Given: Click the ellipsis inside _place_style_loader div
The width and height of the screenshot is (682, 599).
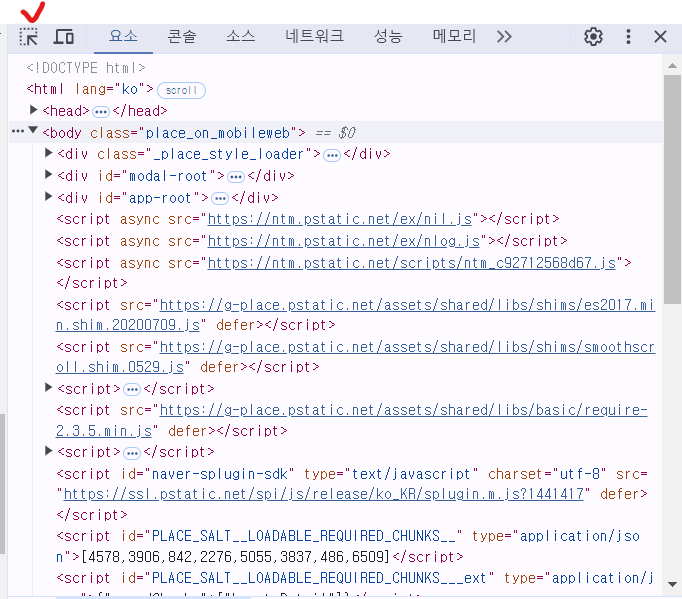Looking at the screenshot, I should coord(332,155).
